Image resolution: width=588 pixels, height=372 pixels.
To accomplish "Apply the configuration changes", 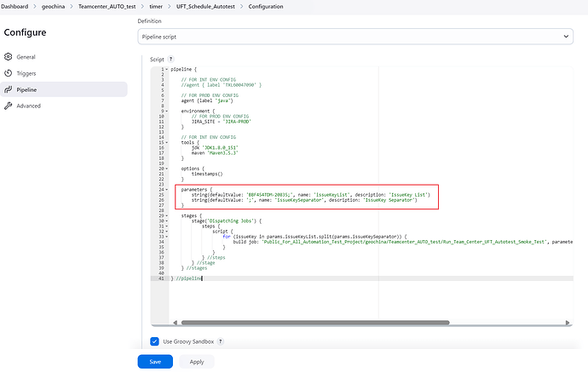I will click(x=197, y=362).
